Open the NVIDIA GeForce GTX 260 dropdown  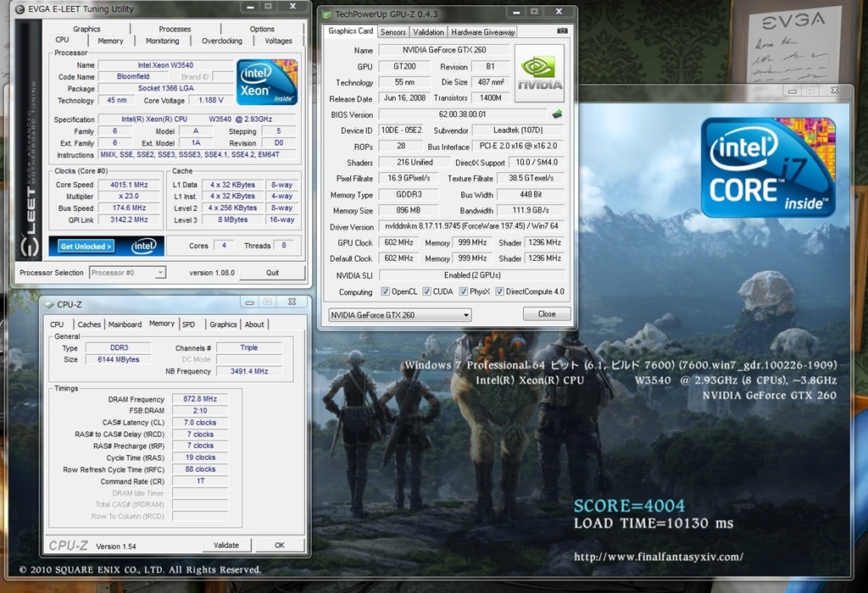[x=399, y=314]
